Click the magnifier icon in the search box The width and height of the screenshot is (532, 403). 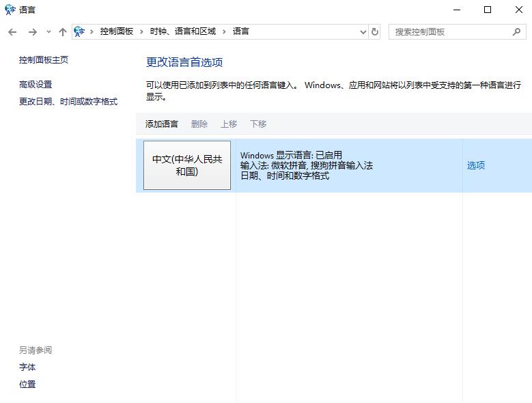click(516, 32)
